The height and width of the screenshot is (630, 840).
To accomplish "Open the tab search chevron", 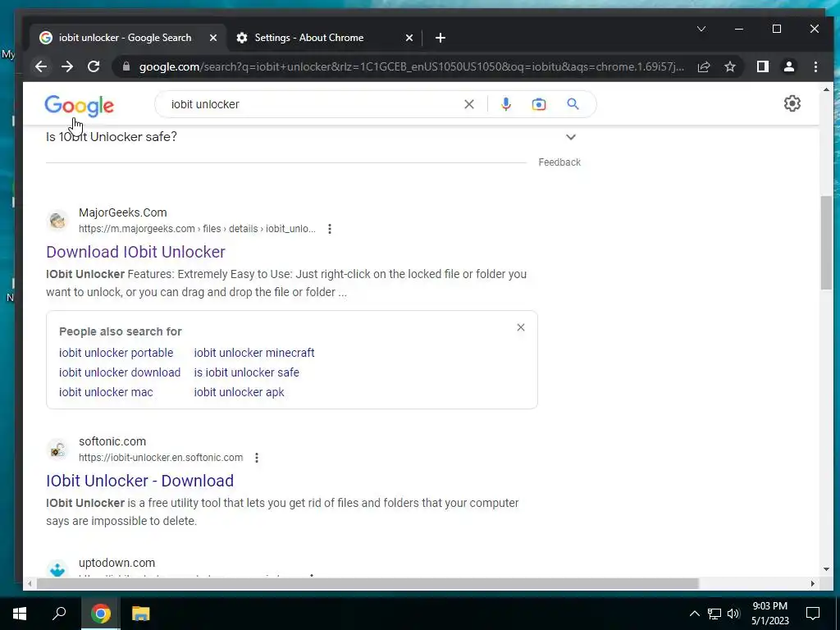I will click(x=701, y=29).
